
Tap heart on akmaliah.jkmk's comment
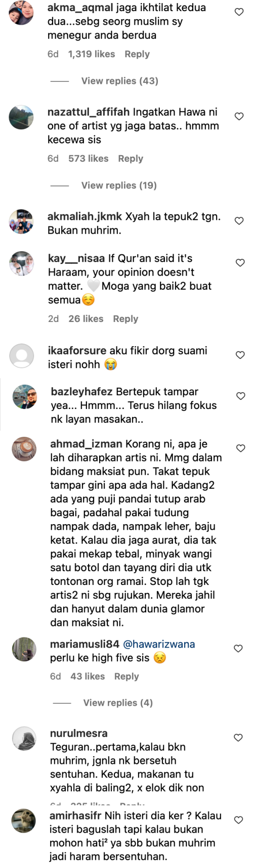click(239, 221)
